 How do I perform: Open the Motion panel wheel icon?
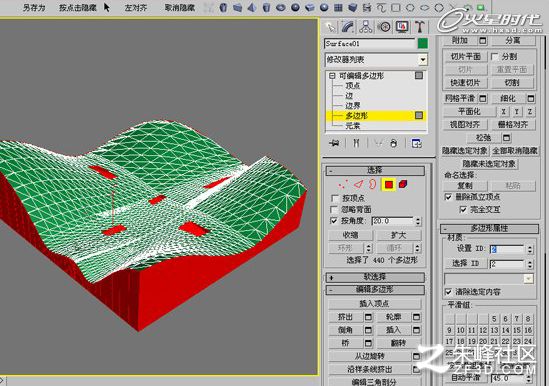(384, 27)
